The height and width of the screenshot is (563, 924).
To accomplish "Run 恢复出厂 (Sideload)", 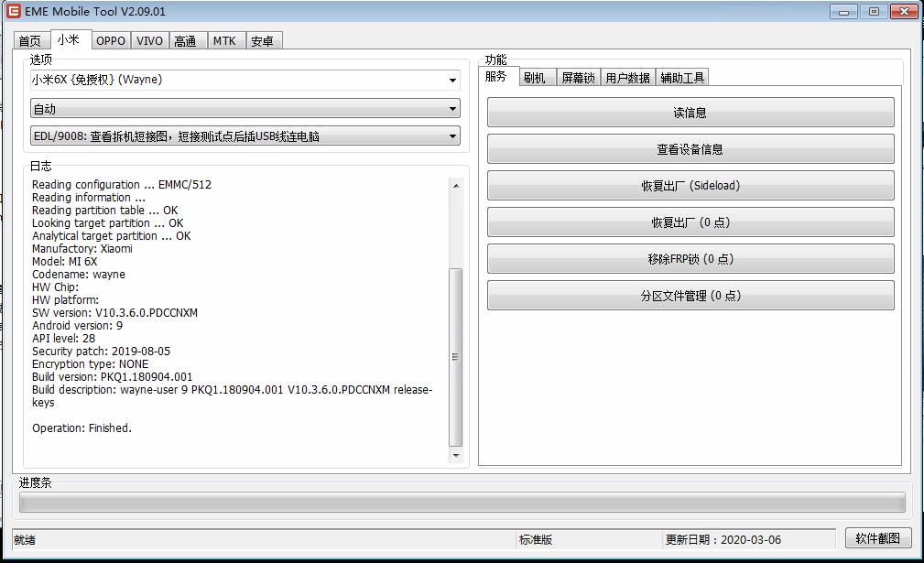I will click(690, 186).
